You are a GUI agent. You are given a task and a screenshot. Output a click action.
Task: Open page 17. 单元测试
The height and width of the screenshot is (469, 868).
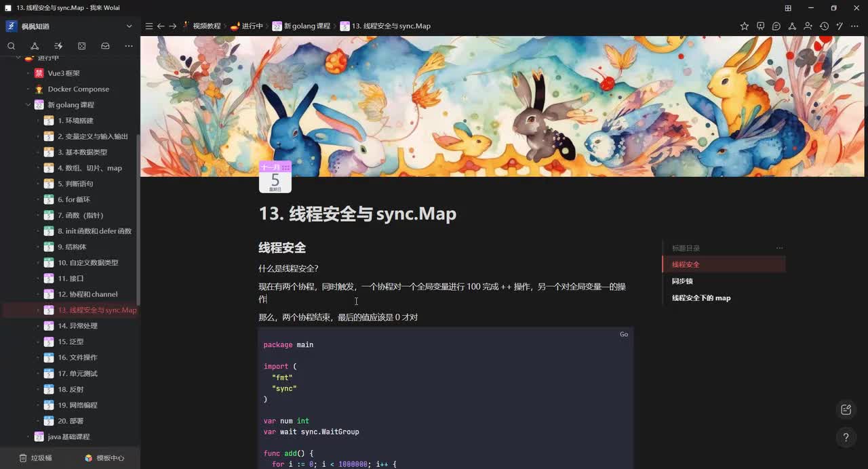click(x=78, y=373)
